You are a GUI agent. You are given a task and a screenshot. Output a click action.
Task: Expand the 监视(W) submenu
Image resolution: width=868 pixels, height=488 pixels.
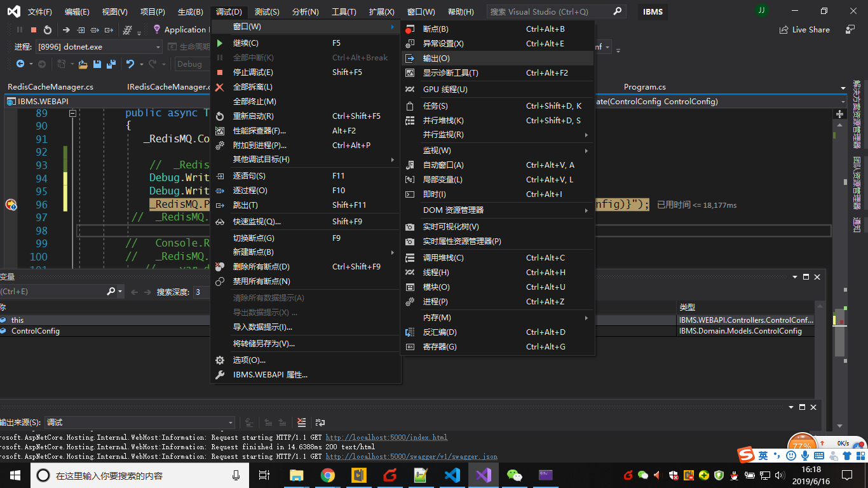[498, 151]
